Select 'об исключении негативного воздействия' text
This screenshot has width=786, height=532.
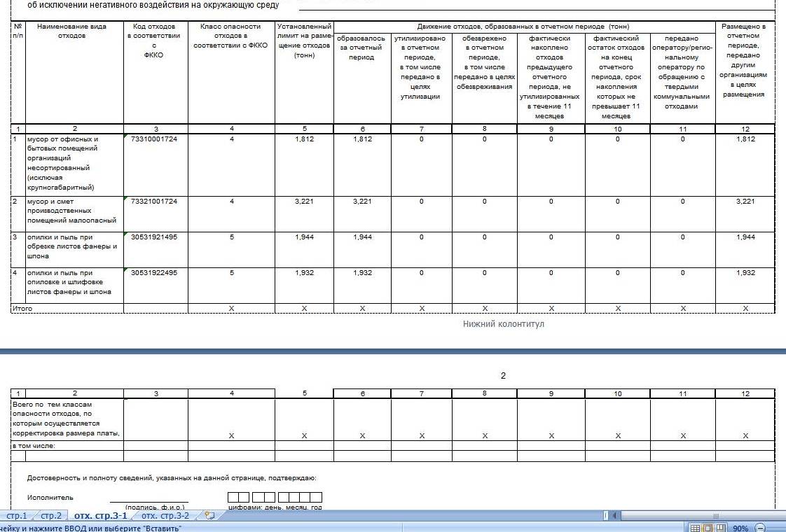[x=153, y=6]
